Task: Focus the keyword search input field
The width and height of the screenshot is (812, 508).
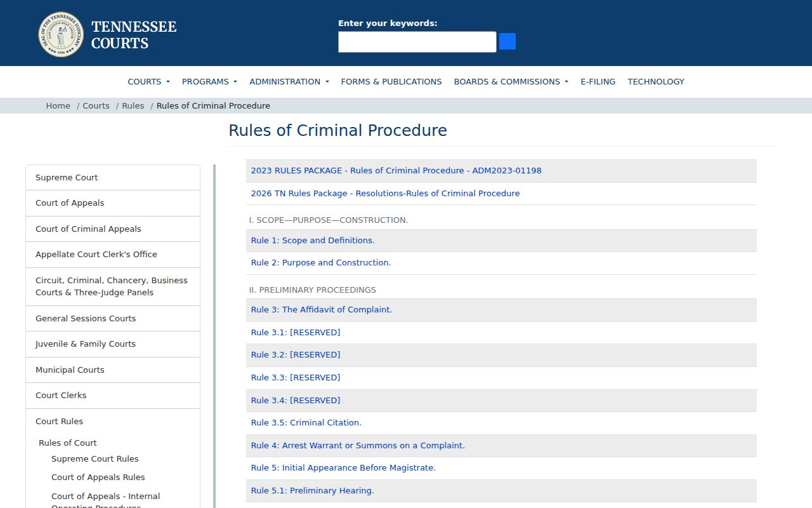Action: 417,42
